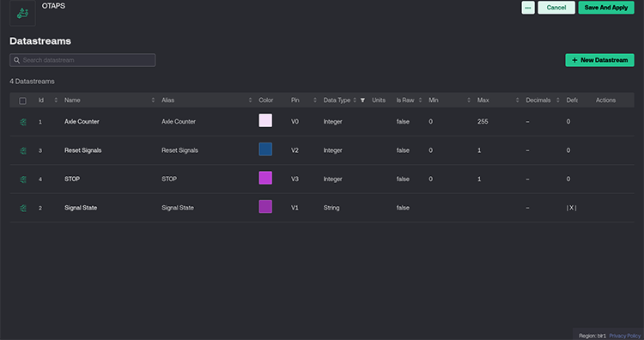Click the Axle Counter alias cell
644x340 pixels.
point(179,122)
